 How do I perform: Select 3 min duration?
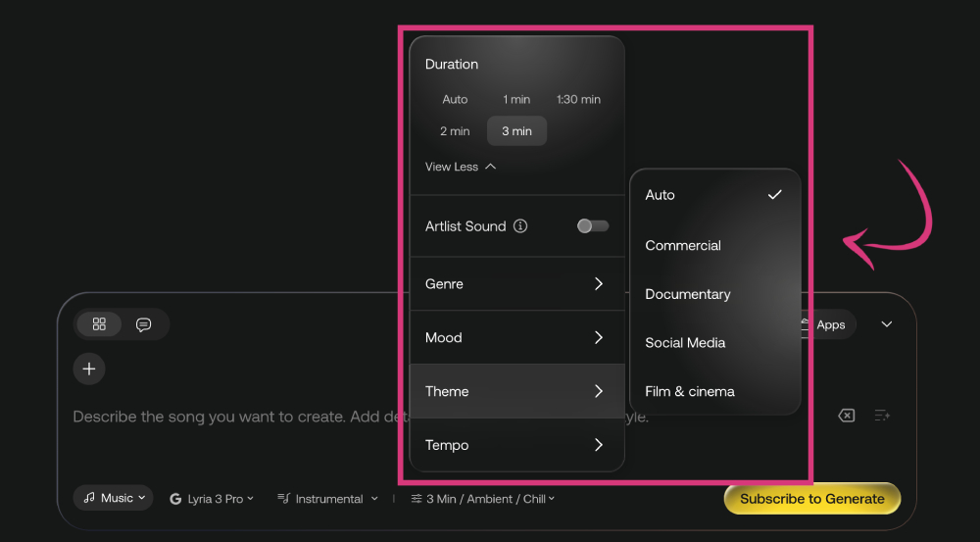(x=516, y=131)
